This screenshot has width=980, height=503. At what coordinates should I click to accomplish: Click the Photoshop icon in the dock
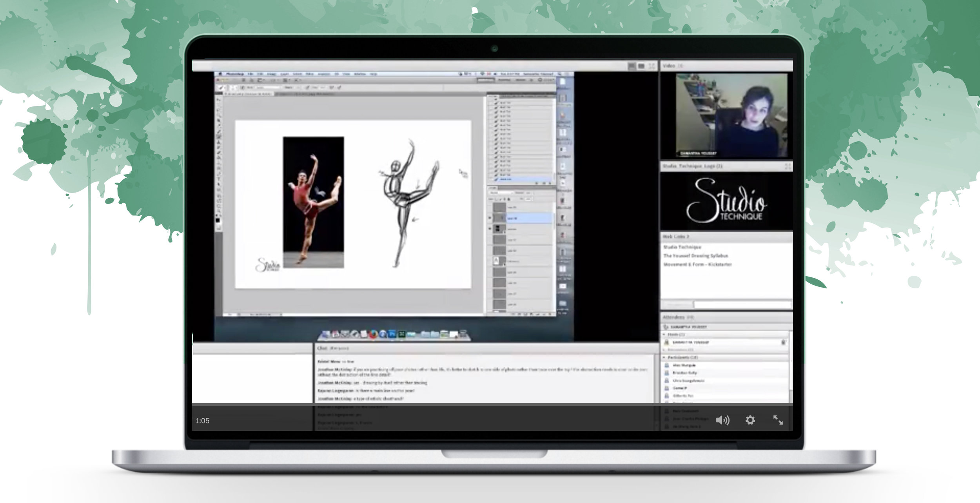click(x=392, y=334)
